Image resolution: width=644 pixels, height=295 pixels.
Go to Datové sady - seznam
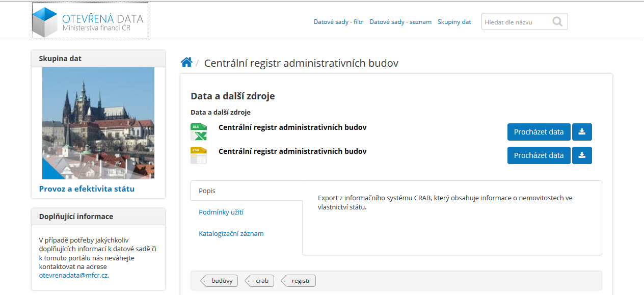pyautogui.click(x=400, y=22)
